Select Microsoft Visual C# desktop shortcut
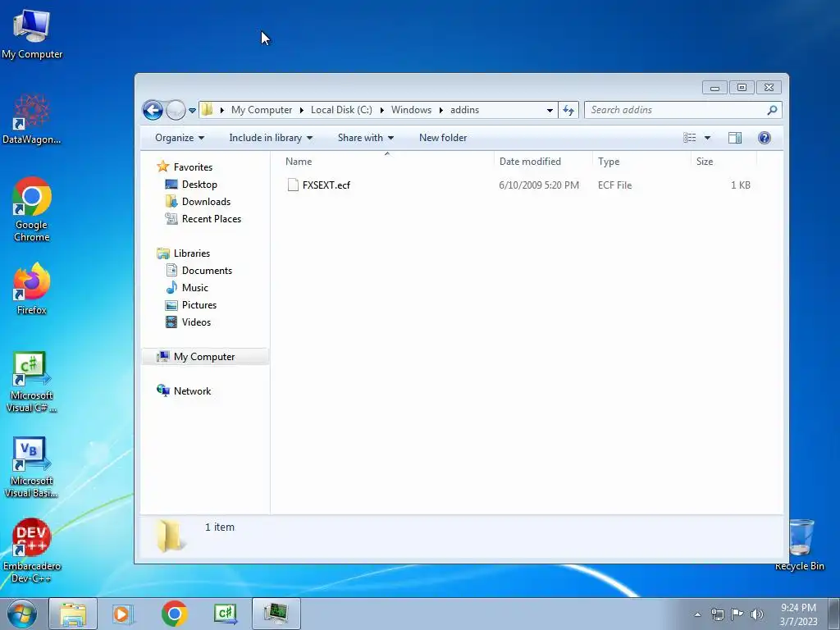840x630 pixels. [x=32, y=382]
